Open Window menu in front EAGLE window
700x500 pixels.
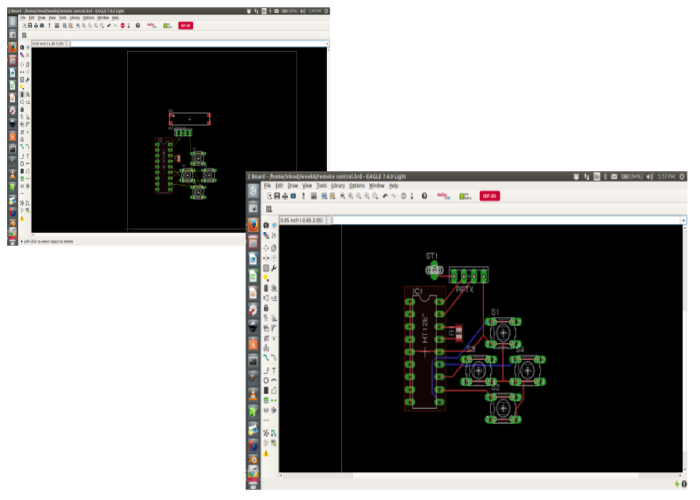tap(377, 185)
